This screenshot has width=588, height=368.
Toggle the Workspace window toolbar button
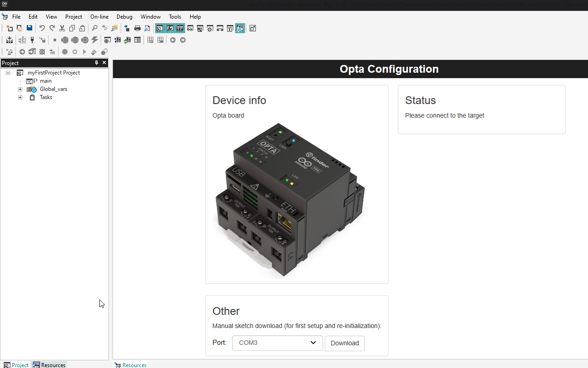[160, 28]
